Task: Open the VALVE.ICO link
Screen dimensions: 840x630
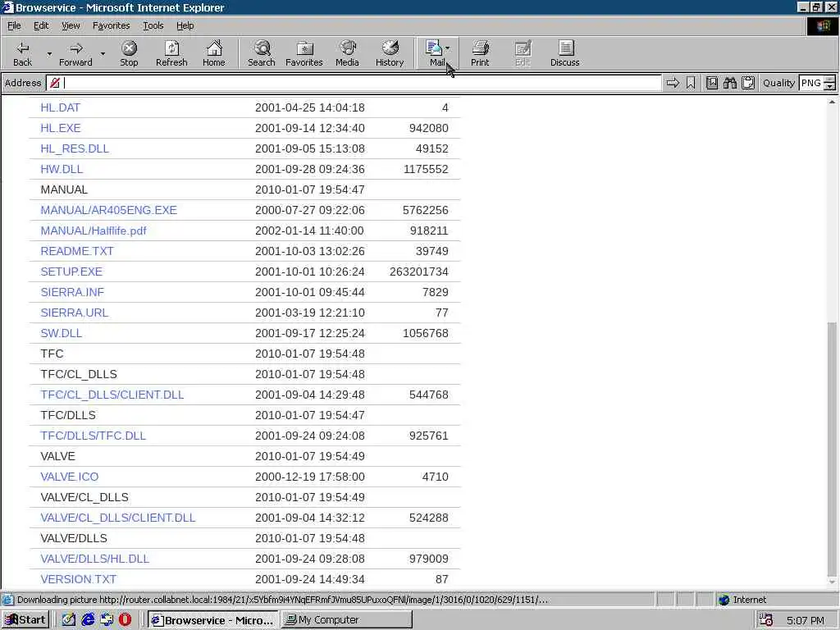Action: [x=70, y=477]
